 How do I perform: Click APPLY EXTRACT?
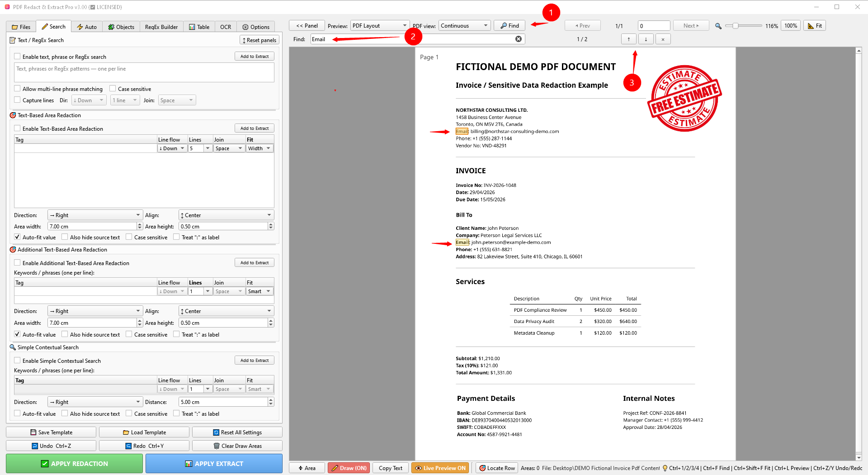tap(214, 464)
